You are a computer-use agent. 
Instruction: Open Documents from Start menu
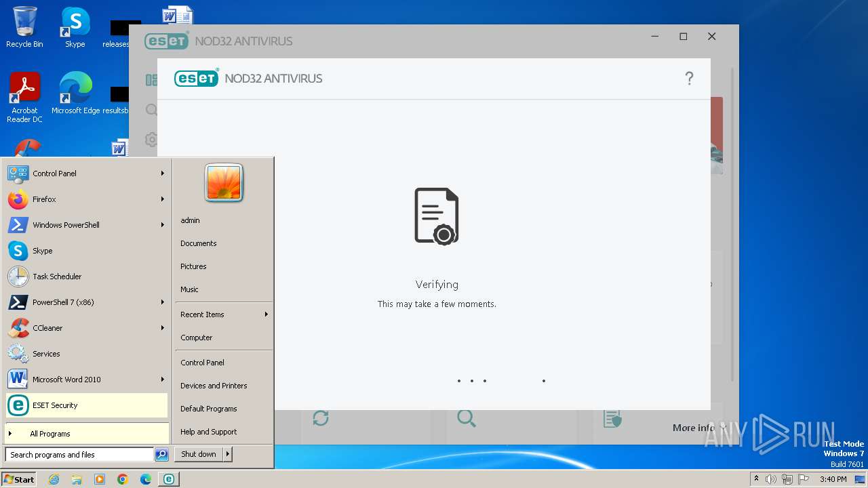(224, 243)
